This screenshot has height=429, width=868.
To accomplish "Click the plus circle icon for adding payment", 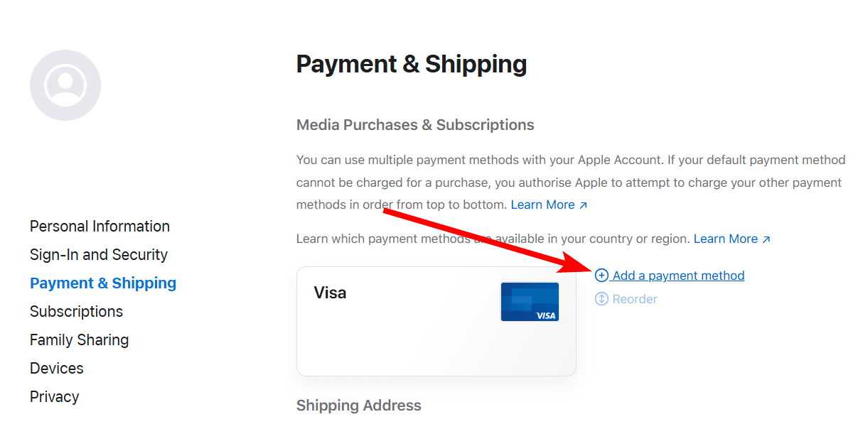I will click(601, 276).
